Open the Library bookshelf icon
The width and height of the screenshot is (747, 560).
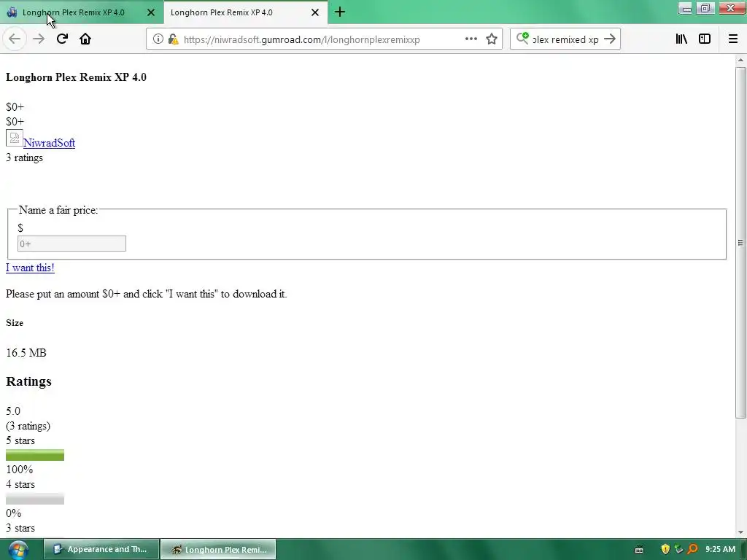(681, 39)
